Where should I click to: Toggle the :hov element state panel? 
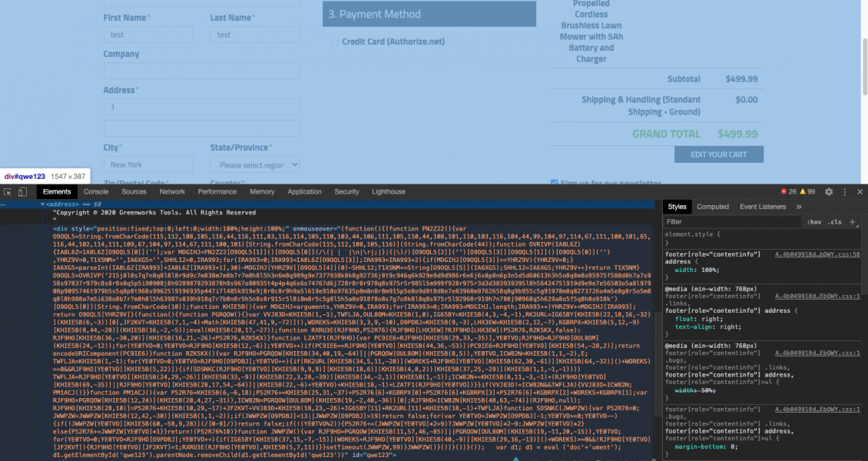813,222
